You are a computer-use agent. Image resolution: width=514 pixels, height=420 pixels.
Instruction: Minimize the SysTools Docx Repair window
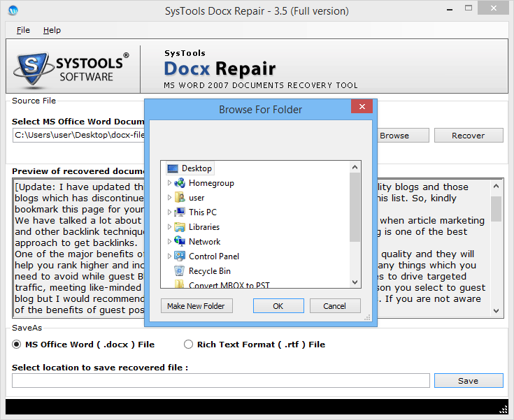click(450, 10)
